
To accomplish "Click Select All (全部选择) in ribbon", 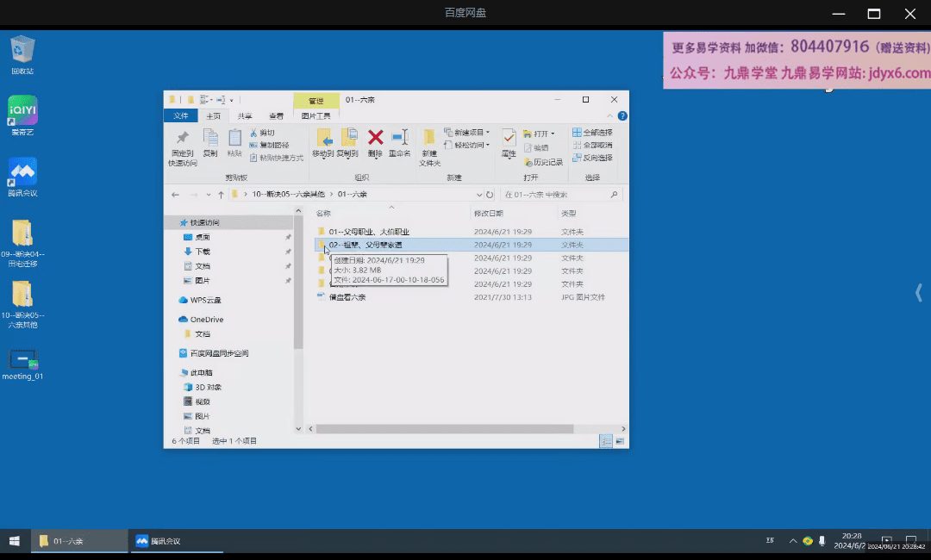I will tap(593, 133).
